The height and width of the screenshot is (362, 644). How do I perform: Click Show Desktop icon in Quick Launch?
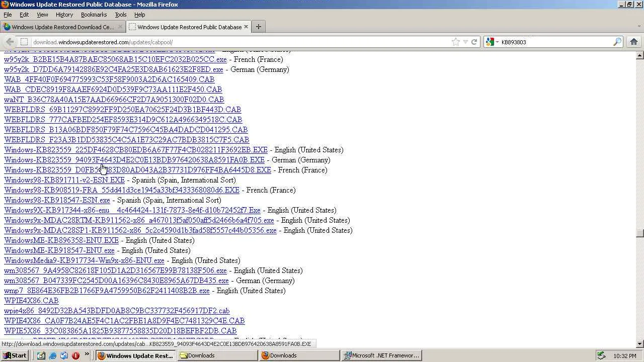[41, 355]
